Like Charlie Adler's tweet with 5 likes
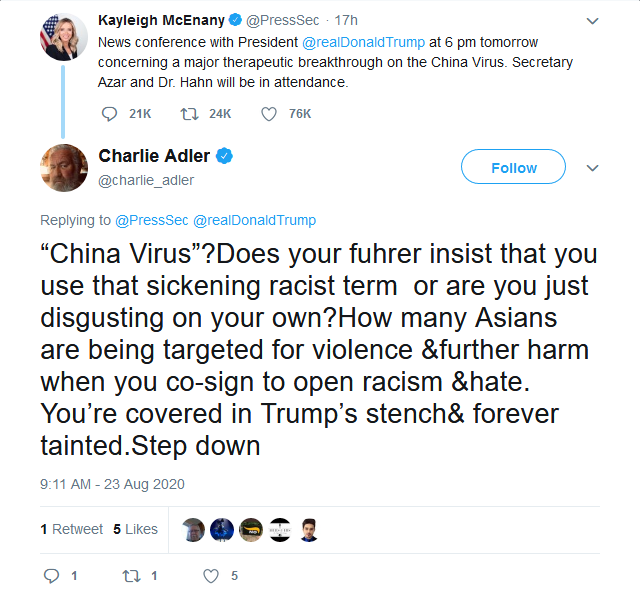This screenshot has height=615, width=640. pyautogui.click(x=211, y=576)
